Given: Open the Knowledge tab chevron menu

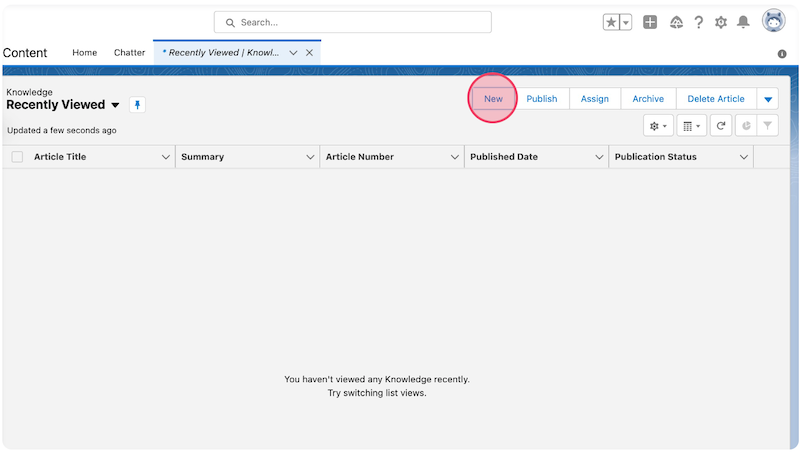Looking at the screenshot, I should (293, 53).
